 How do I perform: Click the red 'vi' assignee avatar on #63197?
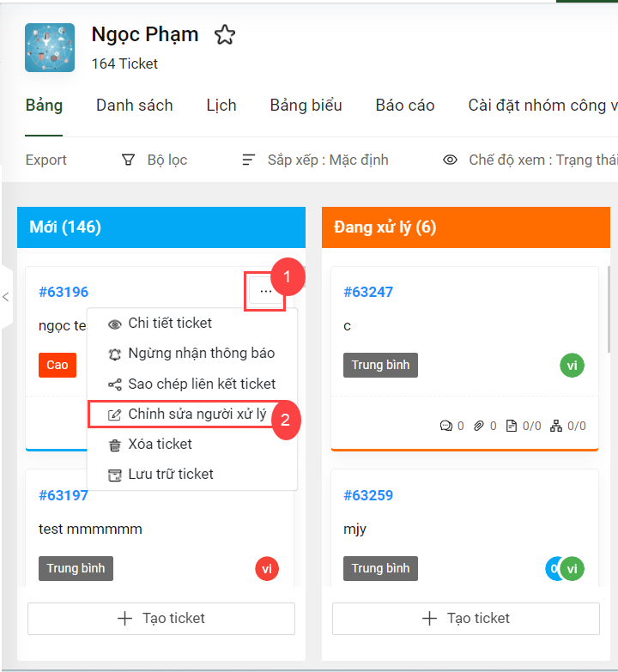tap(267, 569)
